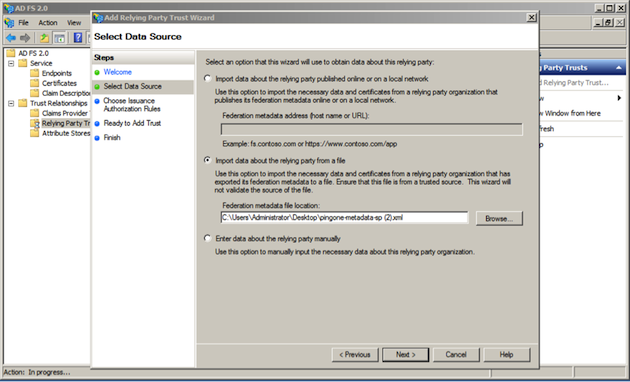This screenshot has width=630, height=382.
Task: Click the Forward arrow toolbar icon
Action: 25,38
